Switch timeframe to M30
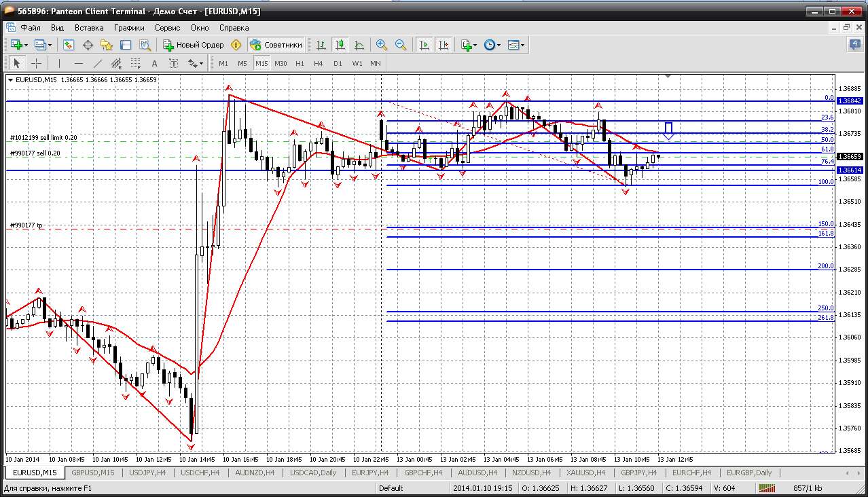The width and height of the screenshot is (868, 497). [281, 63]
